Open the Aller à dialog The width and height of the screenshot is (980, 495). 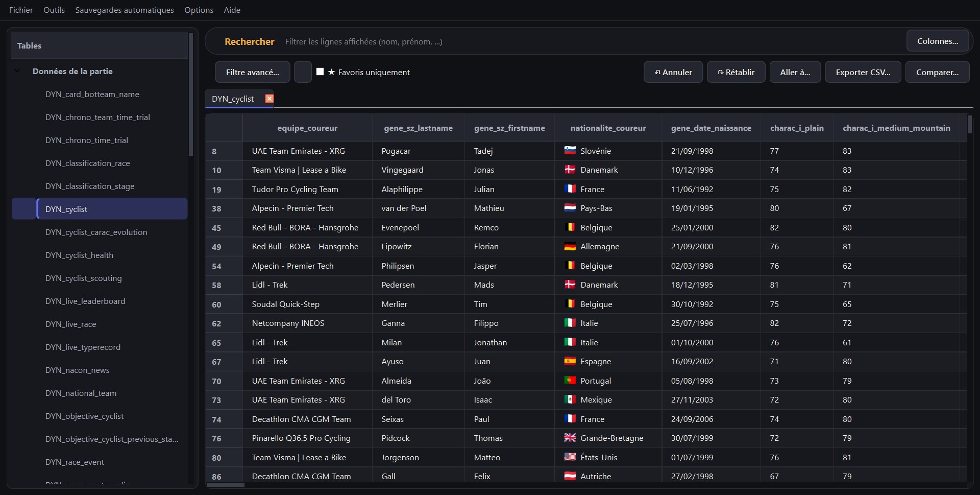795,72
